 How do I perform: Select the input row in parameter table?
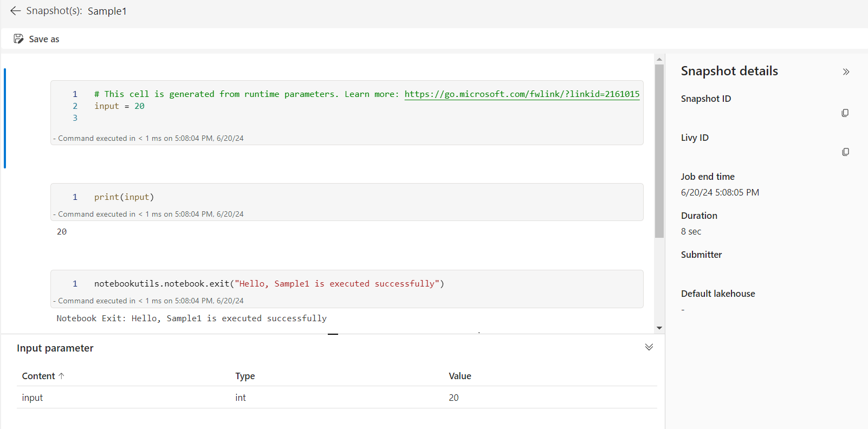pos(336,398)
